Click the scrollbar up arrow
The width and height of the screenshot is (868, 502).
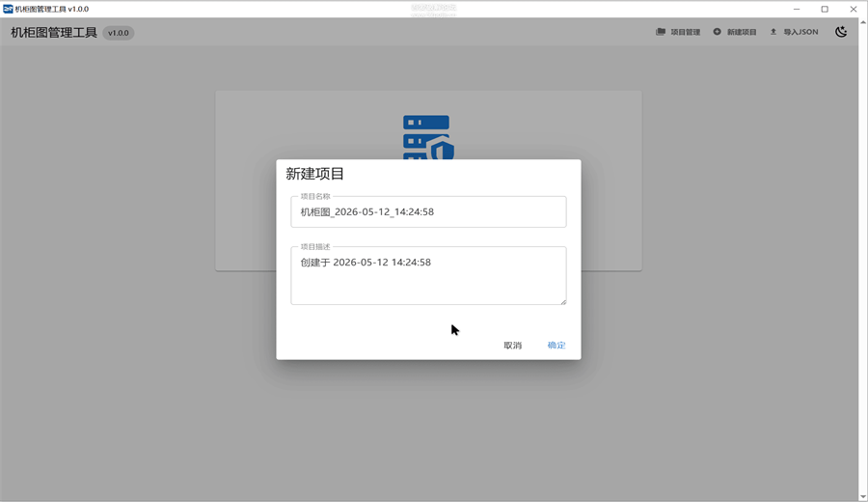pyautogui.click(x=863, y=22)
